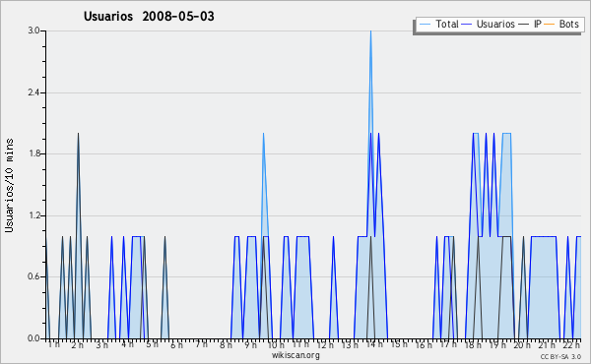Click the '4 h' x-axis label

(x=127, y=344)
